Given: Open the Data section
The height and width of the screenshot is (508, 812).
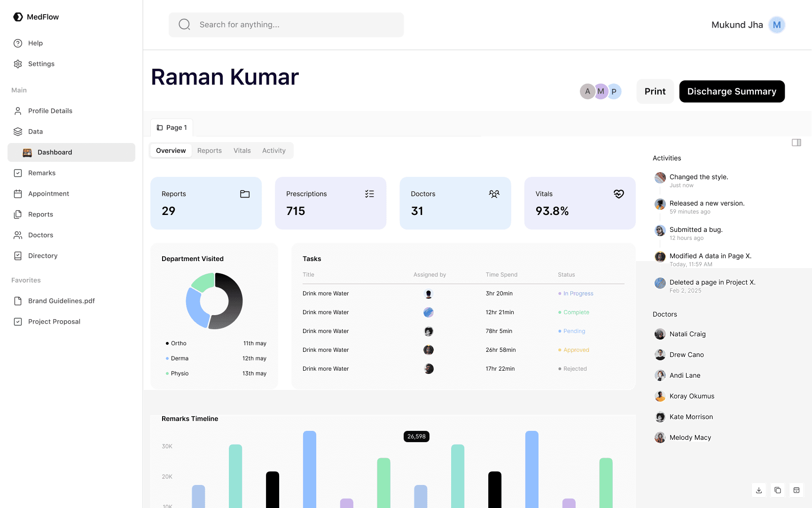Looking at the screenshot, I should click(x=71, y=132).
